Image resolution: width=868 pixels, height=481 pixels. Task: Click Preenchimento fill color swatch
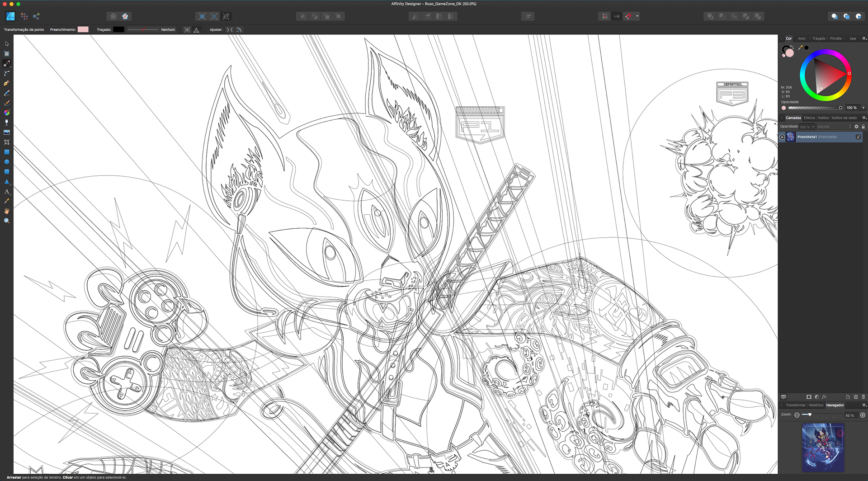pos(83,29)
